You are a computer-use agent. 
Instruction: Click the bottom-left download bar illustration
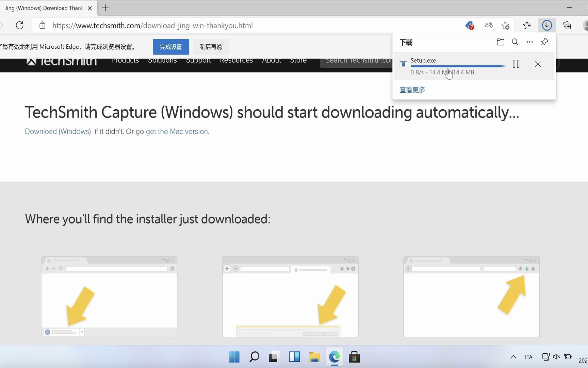(x=109, y=297)
